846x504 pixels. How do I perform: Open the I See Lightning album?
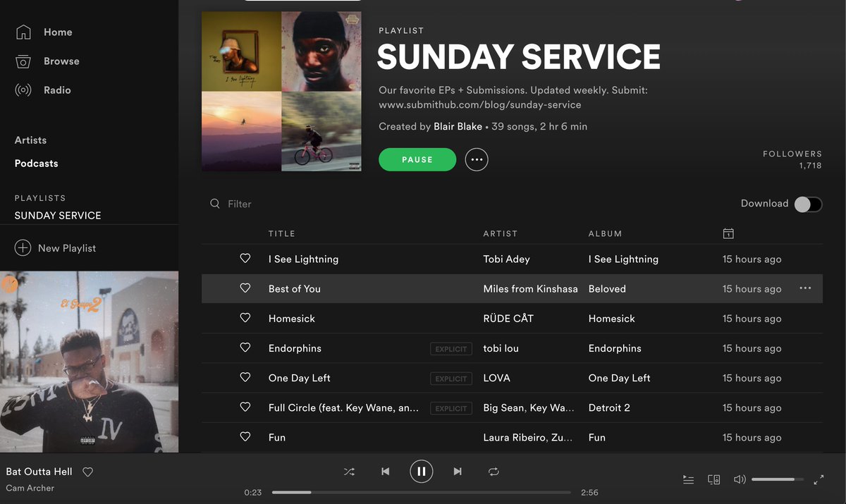coord(623,259)
